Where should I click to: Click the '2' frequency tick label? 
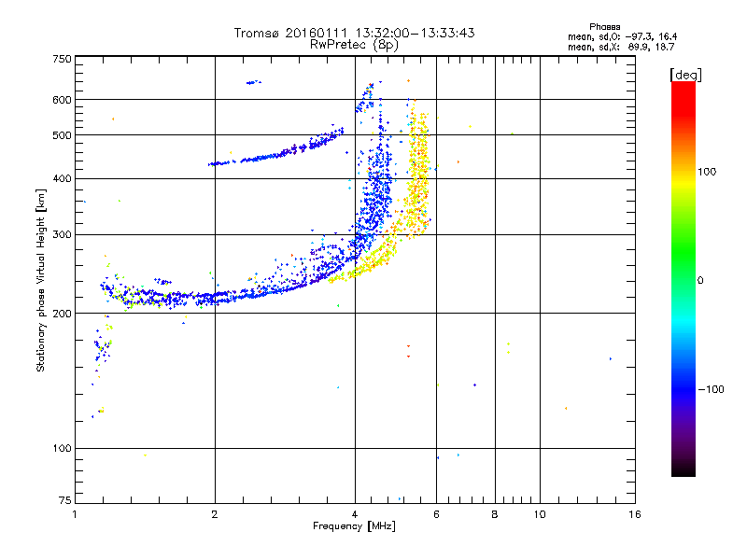[x=215, y=514]
